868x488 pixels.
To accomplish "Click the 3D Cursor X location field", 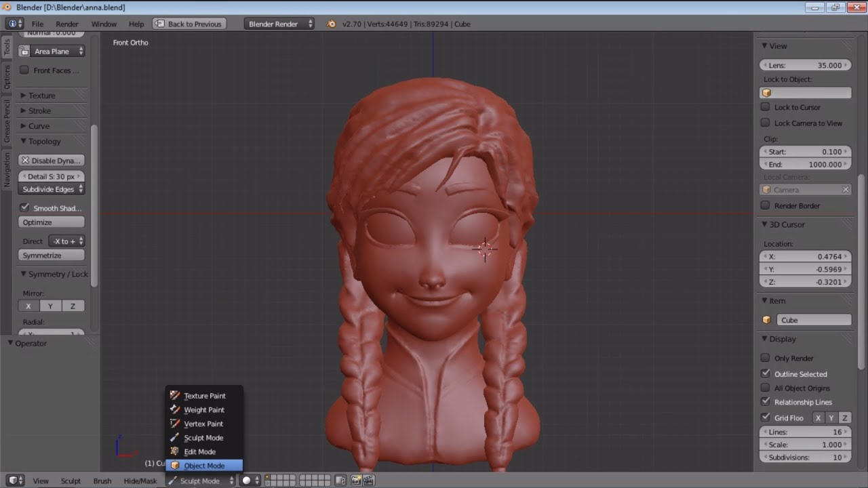I will coord(806,256).
